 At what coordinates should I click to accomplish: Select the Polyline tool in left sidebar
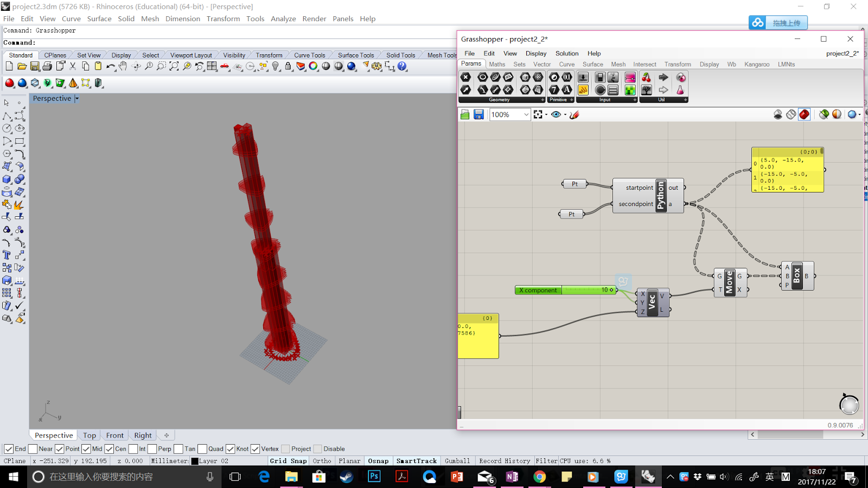pyautogui.click(x=7, y=116)
